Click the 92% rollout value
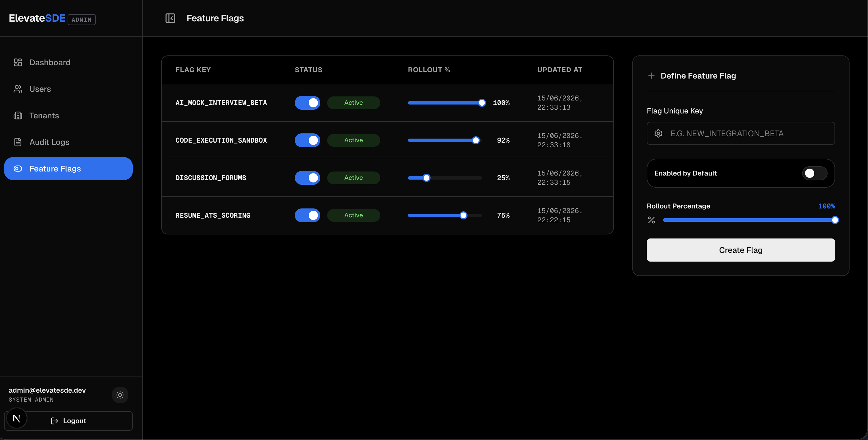This screenshot has height=440, width=868. coord(503,140)
